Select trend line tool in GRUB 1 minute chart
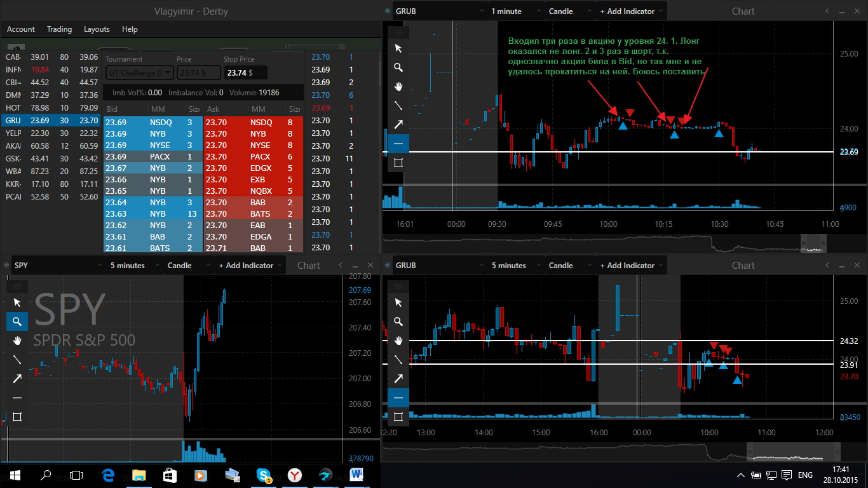Screen dimensions: 868x488 click(x=398, y=105)
